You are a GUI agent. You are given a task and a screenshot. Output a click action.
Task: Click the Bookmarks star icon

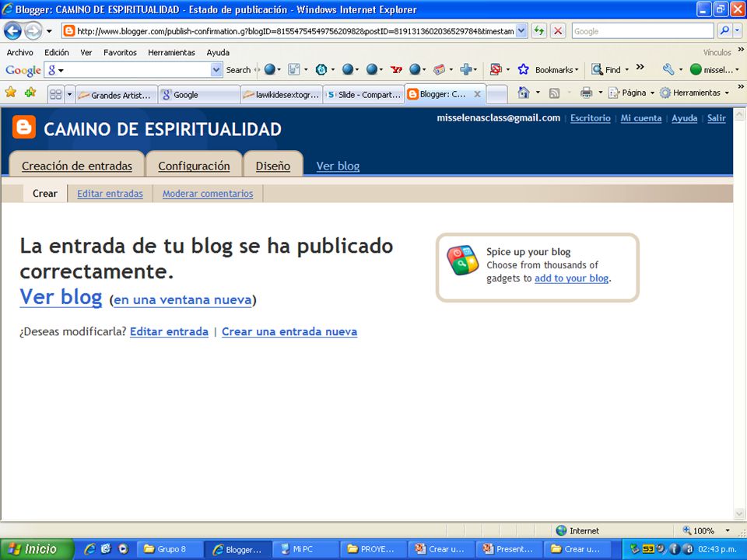[523, 69]
